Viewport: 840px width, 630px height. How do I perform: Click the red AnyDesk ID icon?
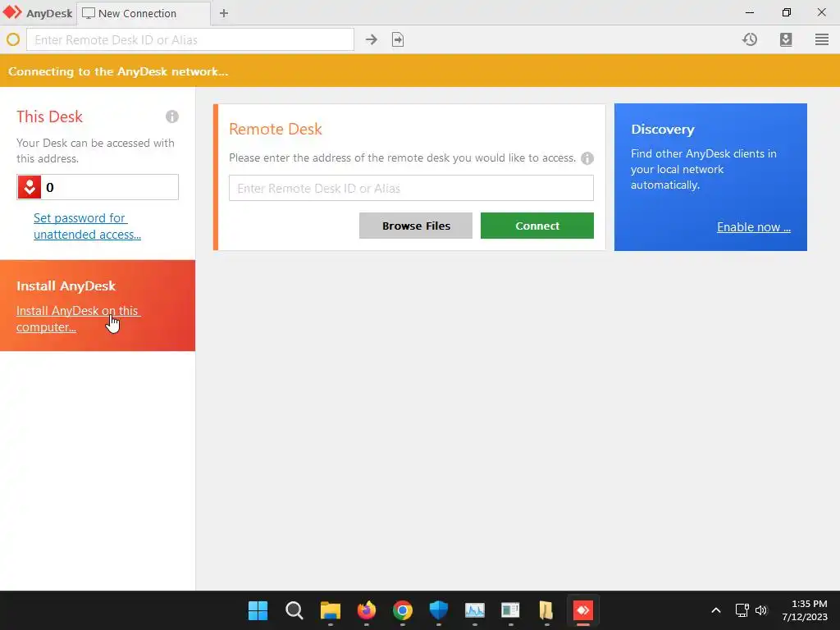(30, 187)
